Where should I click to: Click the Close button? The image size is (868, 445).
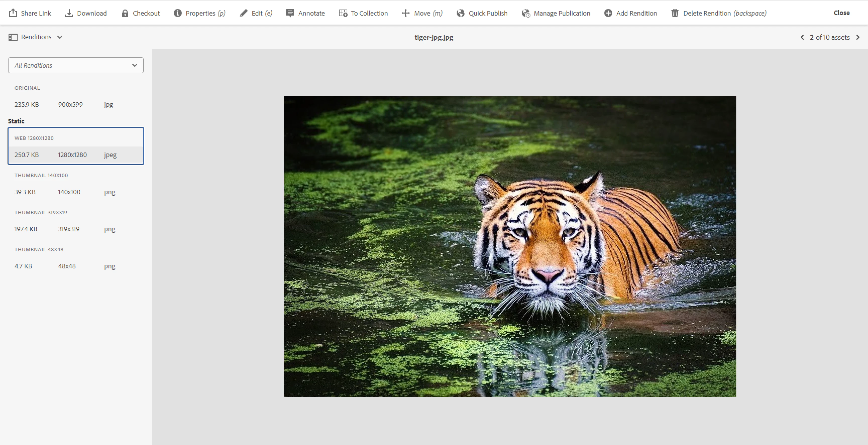pyautogui.click(x=841, y=13)
